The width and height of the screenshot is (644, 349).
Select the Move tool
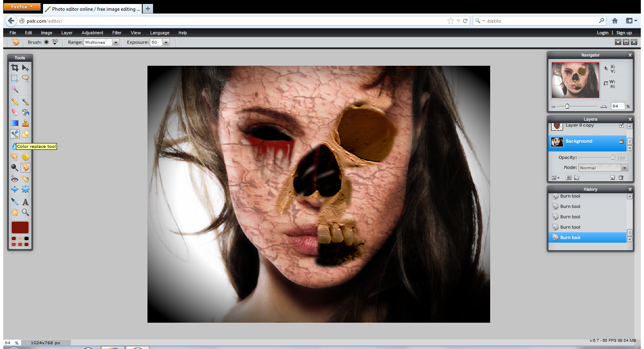pyautogui.click(x=26, y=68)
